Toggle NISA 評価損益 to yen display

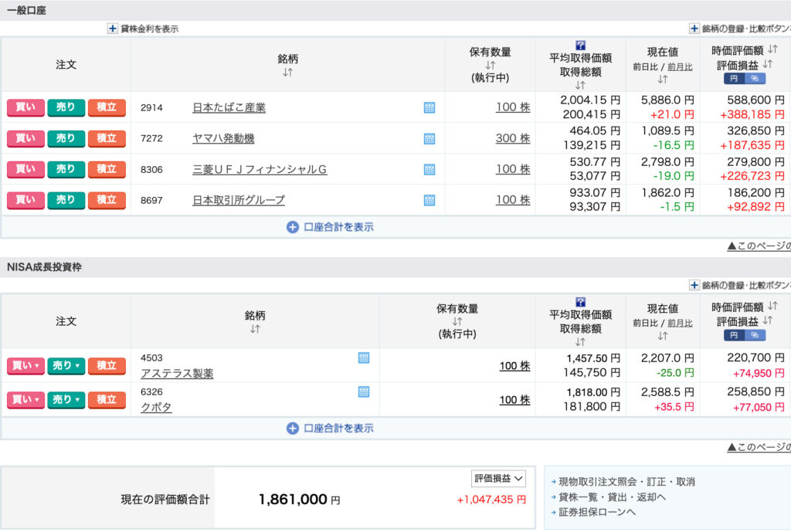pos(734,335)
